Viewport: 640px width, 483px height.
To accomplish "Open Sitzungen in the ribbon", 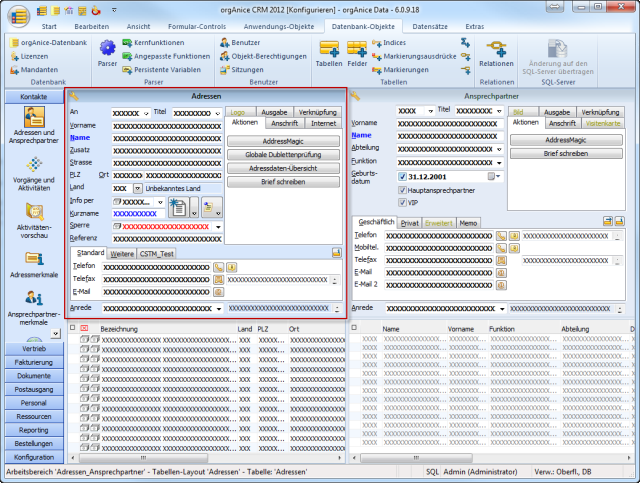I will (242, 70).
